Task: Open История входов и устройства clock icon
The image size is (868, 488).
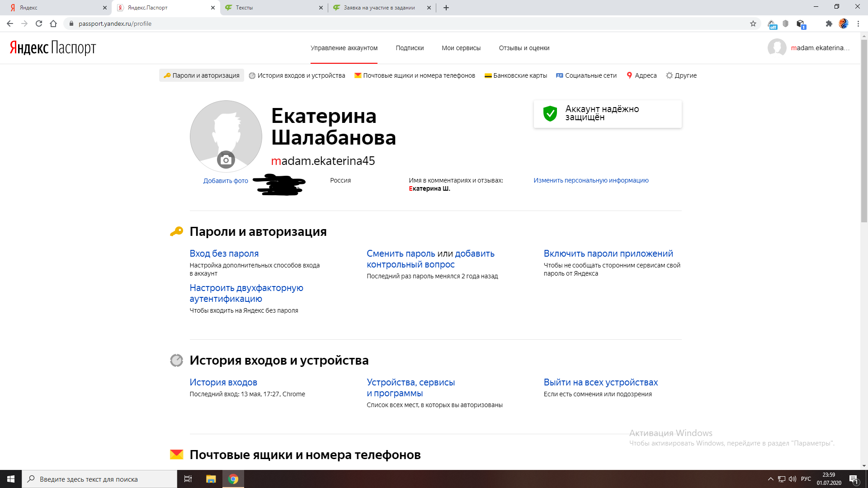Action: [x=253, y=75]
